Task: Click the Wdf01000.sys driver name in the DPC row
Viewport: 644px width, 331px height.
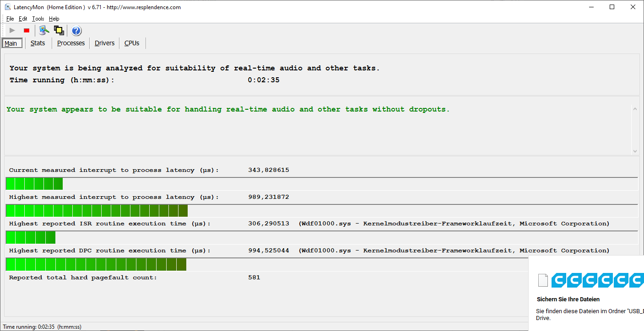Action: (328, 251)
